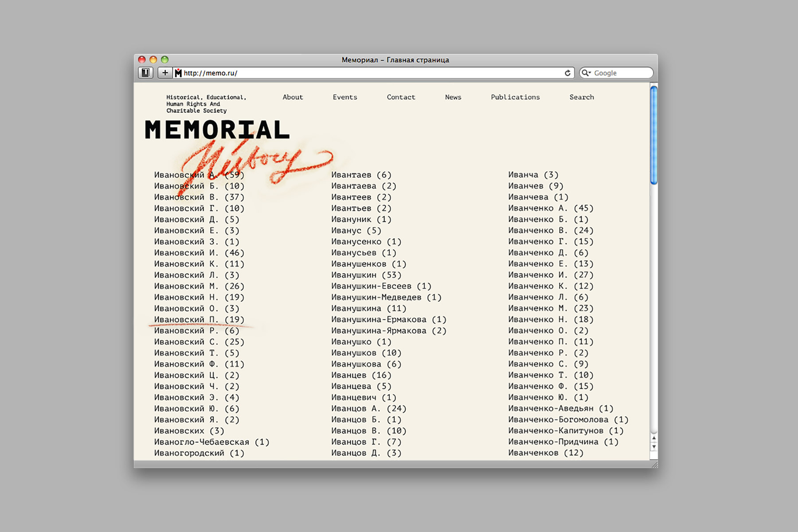Select the Иванченко-Богомолова (1) record

567,419
